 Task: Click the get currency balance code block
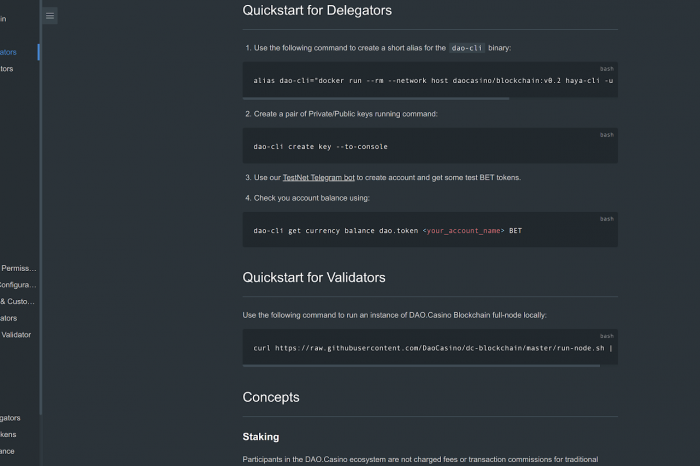click(430, 229)
